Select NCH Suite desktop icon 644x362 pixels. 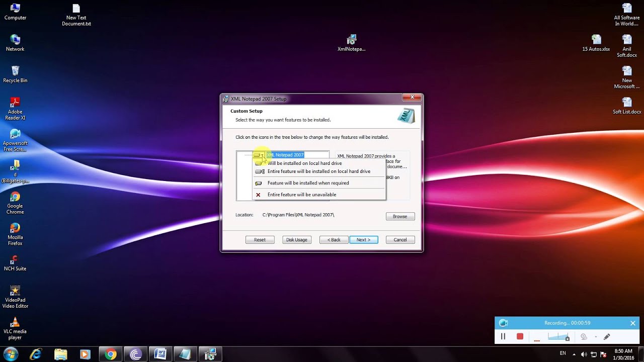15,262
